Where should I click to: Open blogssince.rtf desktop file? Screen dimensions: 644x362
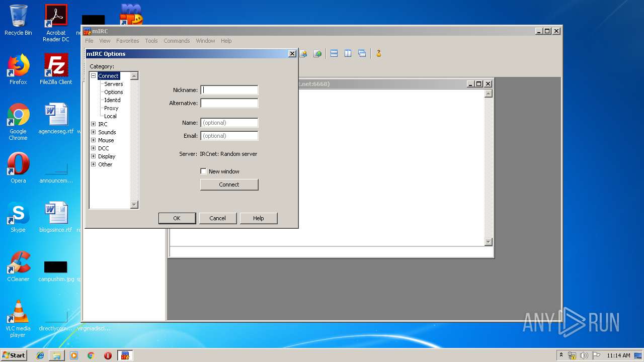click(56, 217)
